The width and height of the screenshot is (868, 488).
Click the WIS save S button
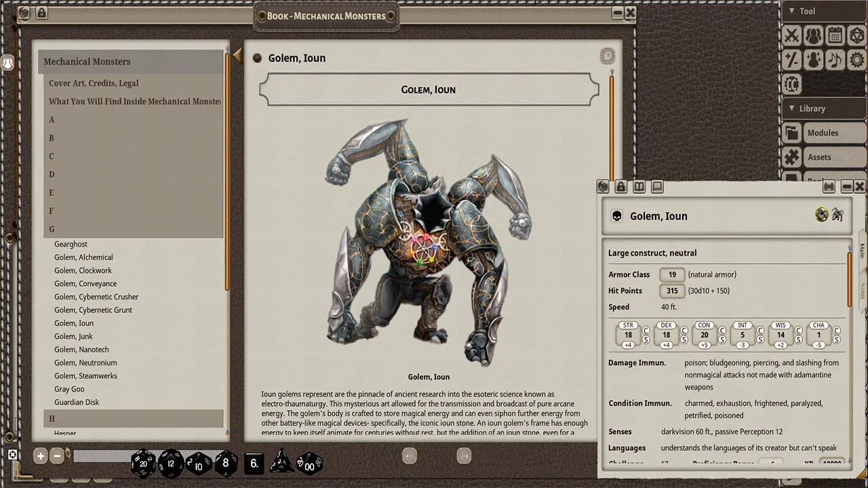pyautogui.click(x=799, y=340)
